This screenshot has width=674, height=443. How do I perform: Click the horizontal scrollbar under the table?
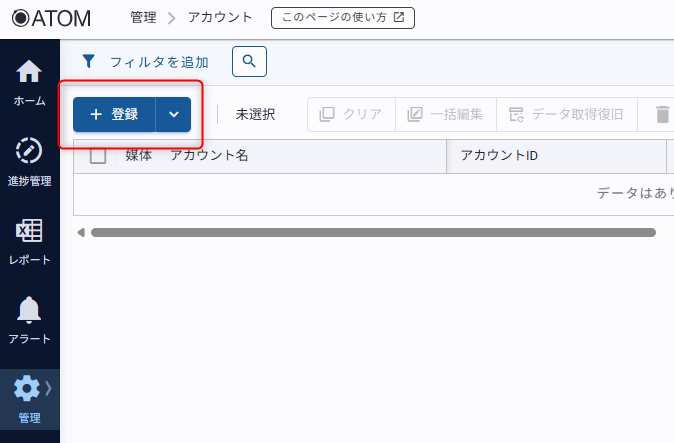point(372,232)
